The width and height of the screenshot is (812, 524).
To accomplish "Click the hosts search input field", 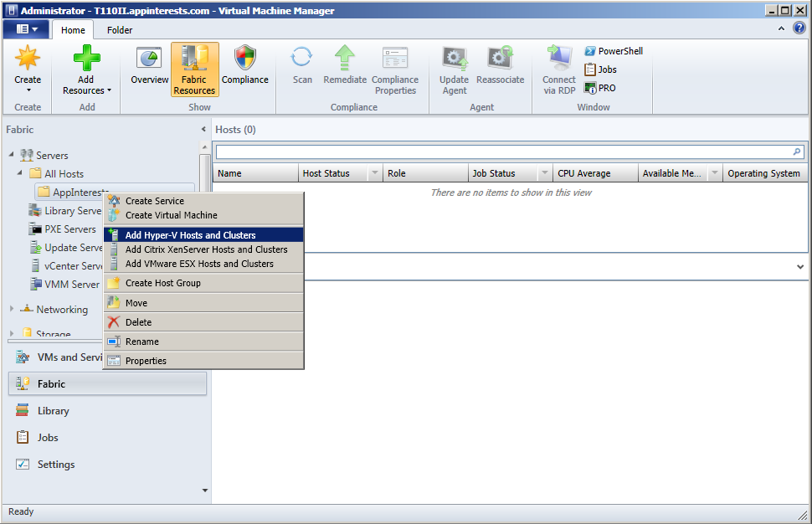I will click(502, 152).
